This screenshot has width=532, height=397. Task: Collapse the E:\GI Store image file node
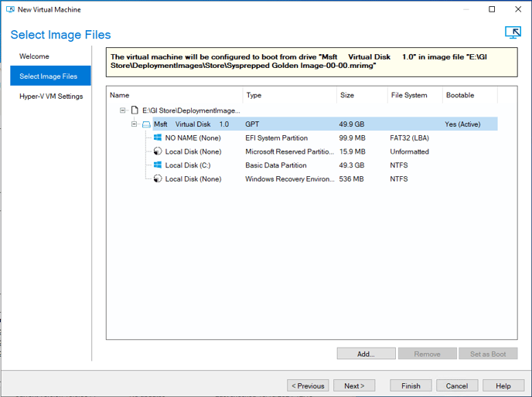click(x=122, y=110)
